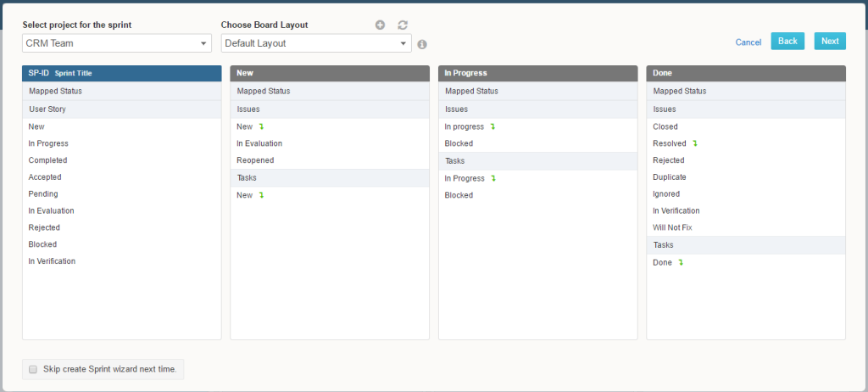Viewport: 868px width, 392px height.
Task: Select the In Progress column header
Action: [x=537, y=74]
